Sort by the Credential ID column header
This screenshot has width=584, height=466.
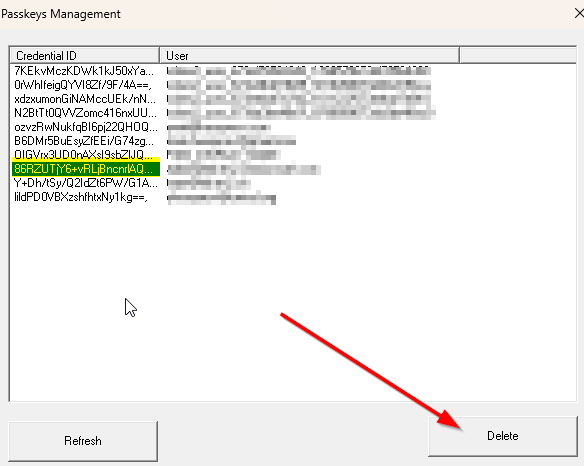[85, 56]
